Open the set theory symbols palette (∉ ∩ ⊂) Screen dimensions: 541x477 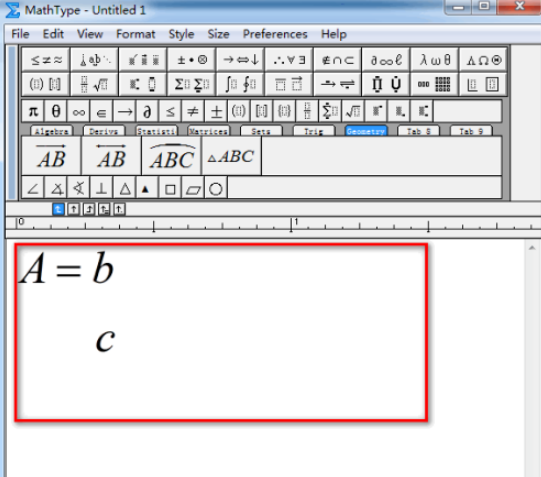pyautogui.click(x=338, y=60)
